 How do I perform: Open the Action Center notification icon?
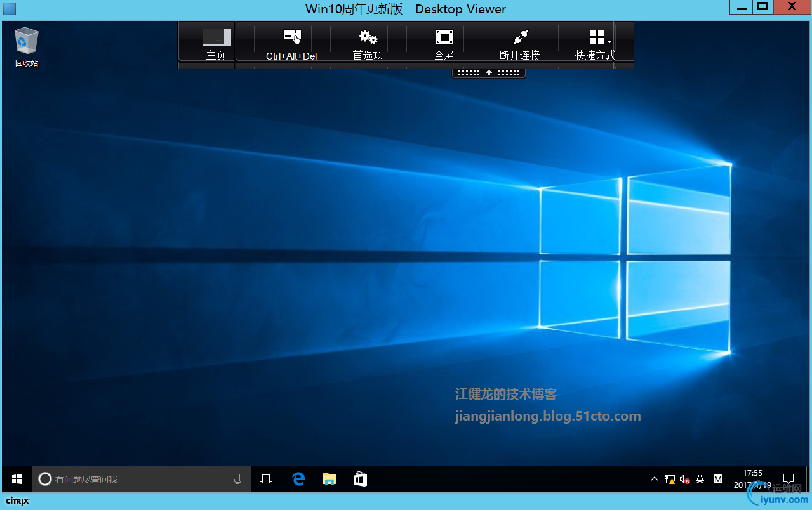click(x=788, y=479)
